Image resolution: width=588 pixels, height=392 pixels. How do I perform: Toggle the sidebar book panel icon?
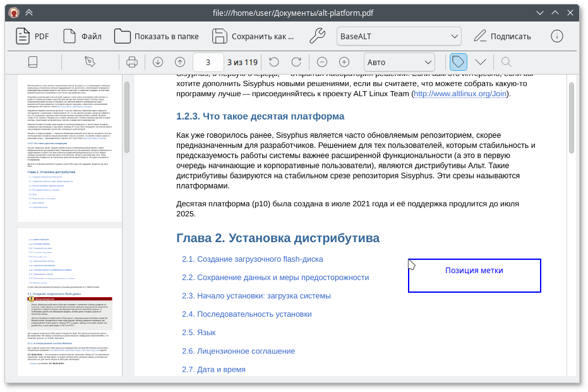pos(33,62)
